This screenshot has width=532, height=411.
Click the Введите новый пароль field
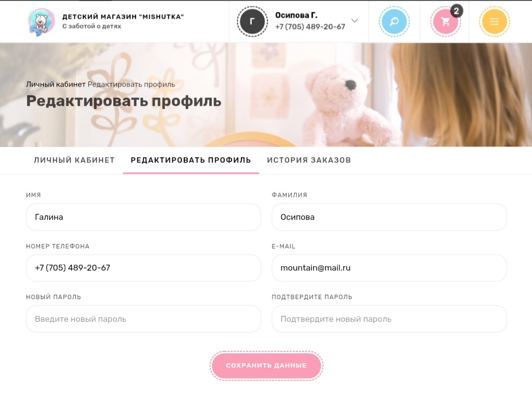[143, 319]
